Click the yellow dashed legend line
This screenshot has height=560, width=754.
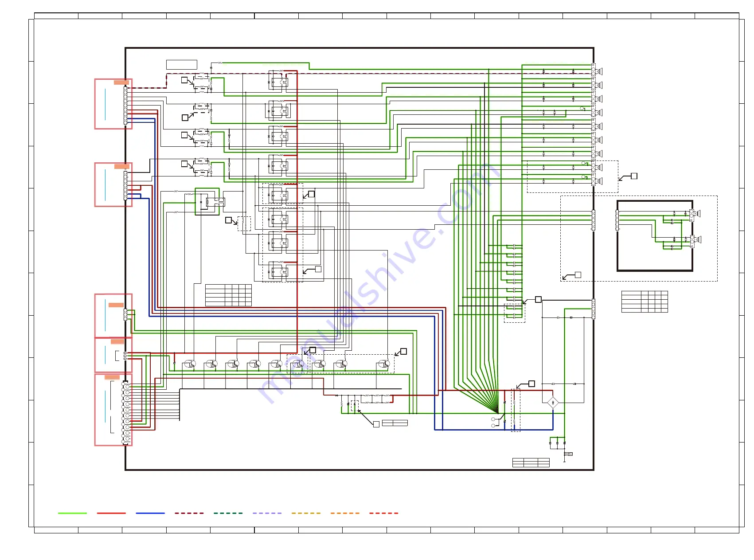tap(306, 513)
